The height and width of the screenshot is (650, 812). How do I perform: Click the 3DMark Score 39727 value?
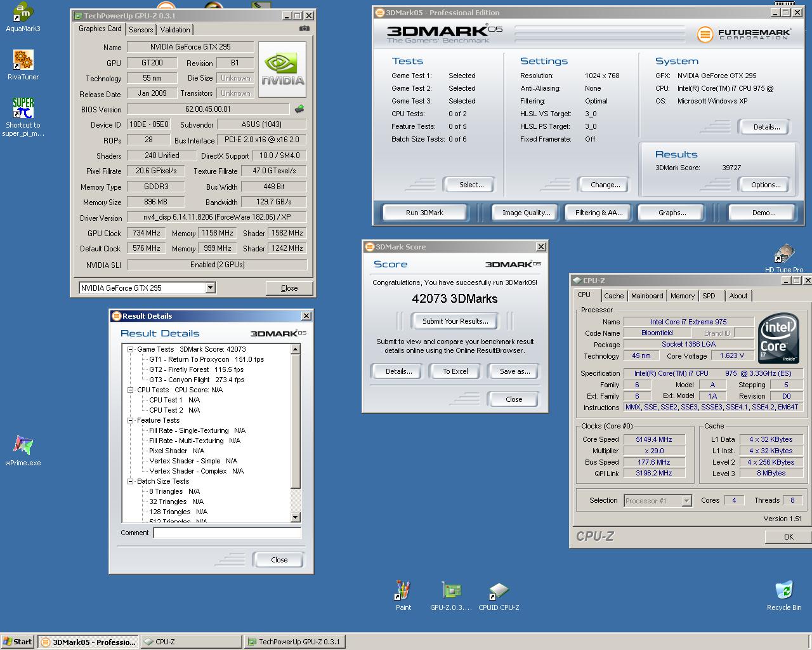click(731, 168)
